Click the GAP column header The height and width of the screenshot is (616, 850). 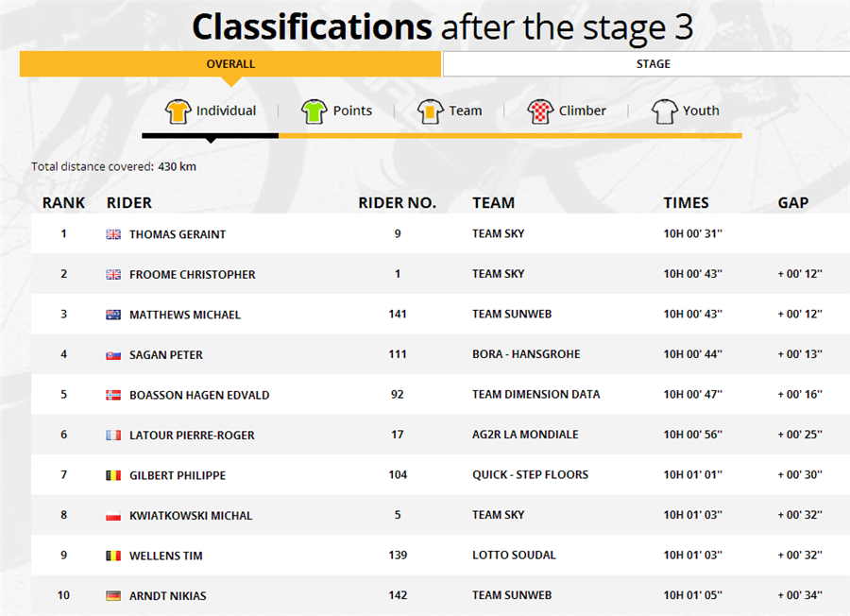pyautogui.click(x=793, y=203)
